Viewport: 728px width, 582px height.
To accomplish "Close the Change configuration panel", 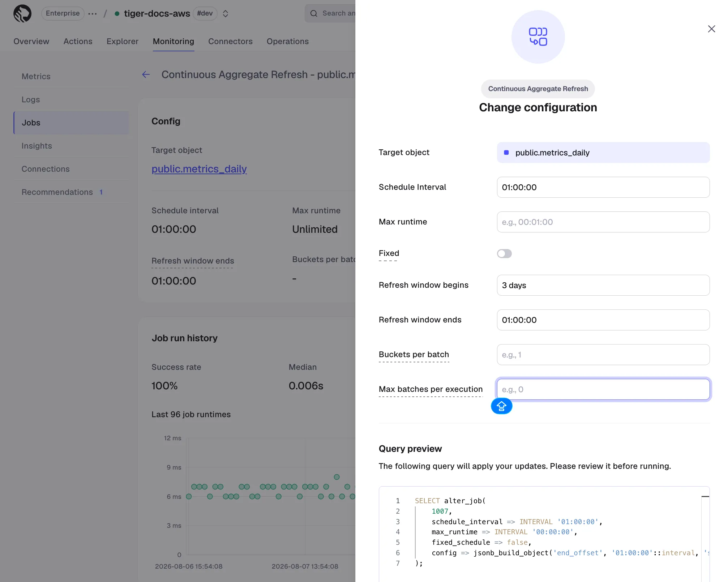I will 711,29.
